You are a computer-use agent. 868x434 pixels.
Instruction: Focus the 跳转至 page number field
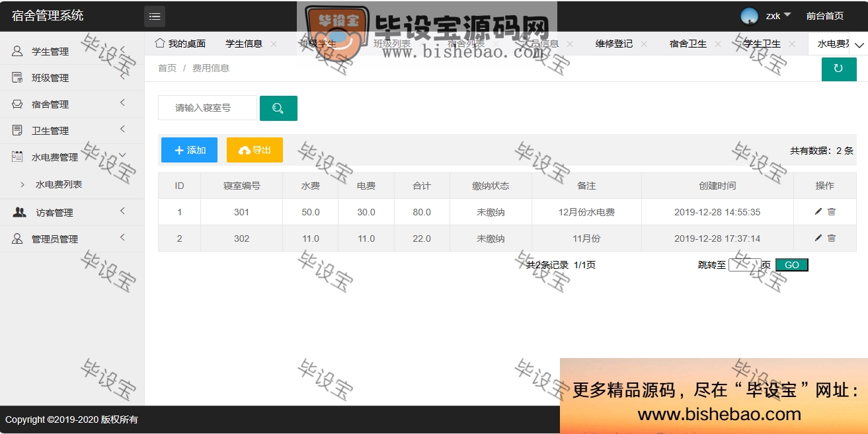coord(744,265)
